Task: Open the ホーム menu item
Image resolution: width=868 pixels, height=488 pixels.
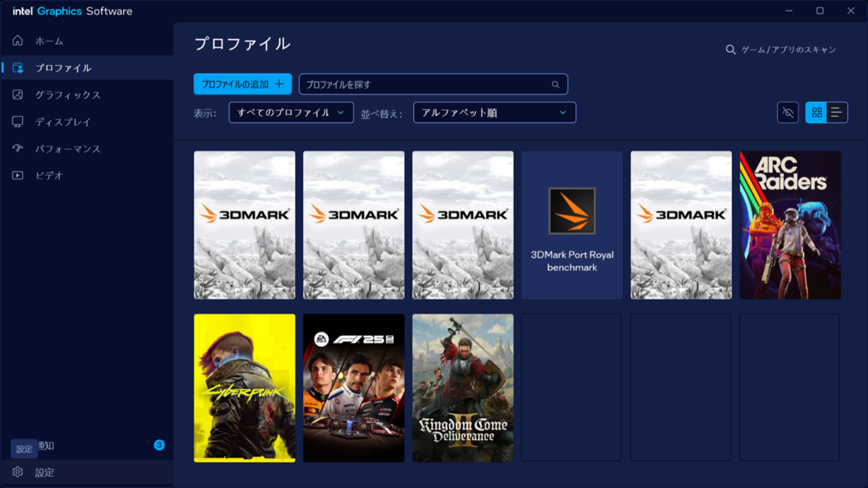Action: point(87,41)
